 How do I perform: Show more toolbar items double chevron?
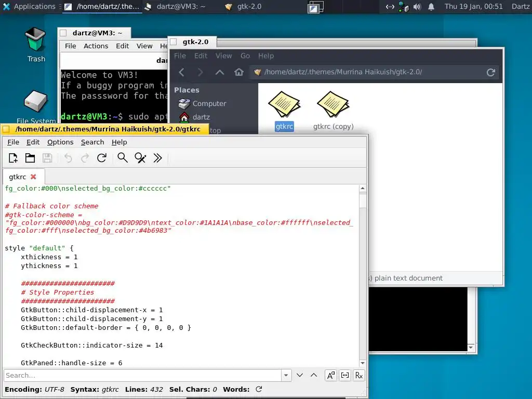(158, 158)
